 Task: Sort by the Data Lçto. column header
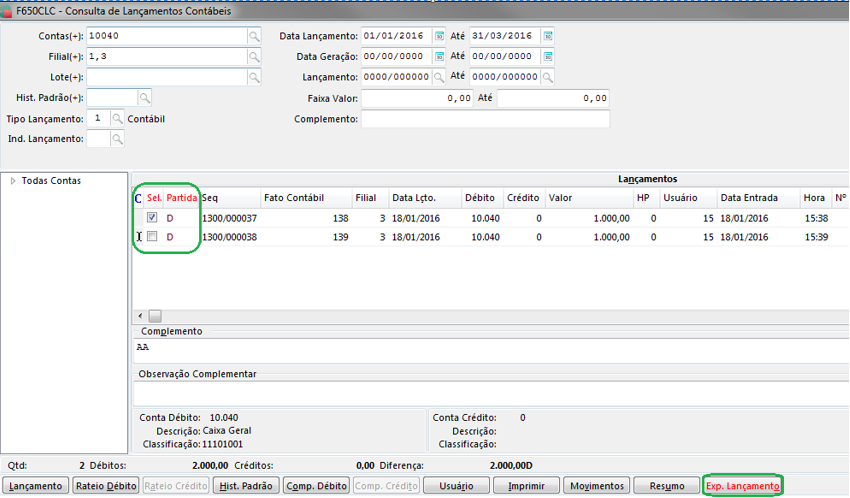(413, 198)
